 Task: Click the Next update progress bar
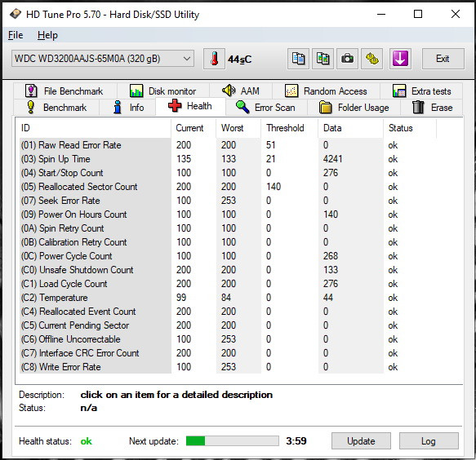(x=232, y=441)
